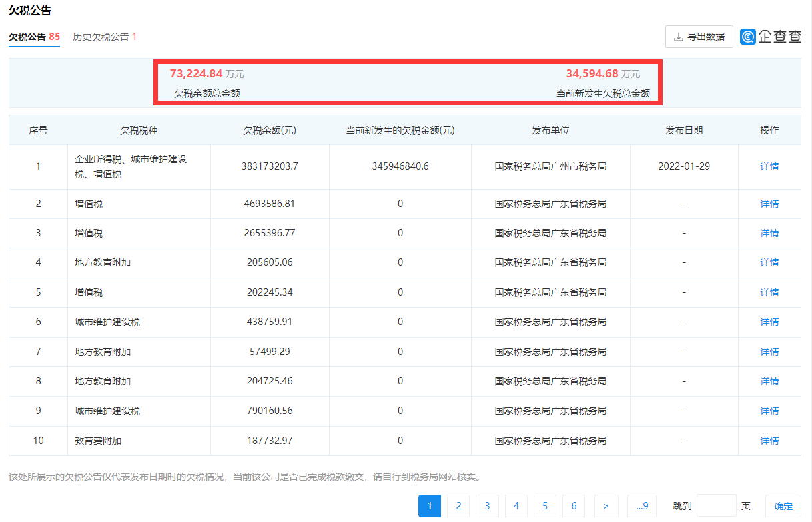Go to page 2 of results
The image size is (812, 522).
tap(458, 506)
